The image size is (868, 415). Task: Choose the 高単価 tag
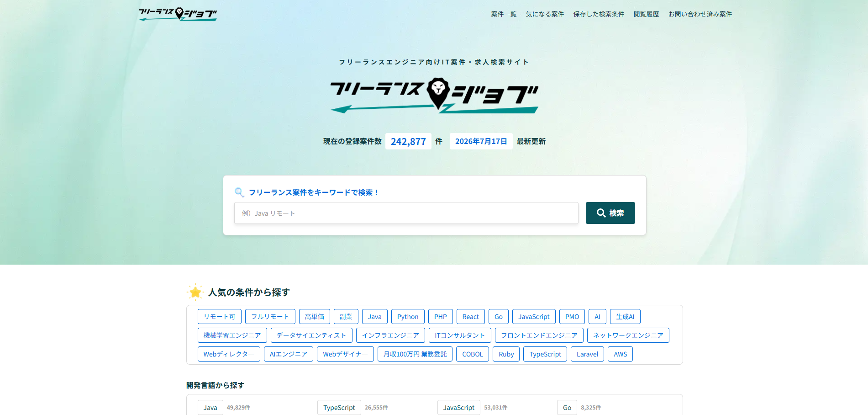[315, 317]
